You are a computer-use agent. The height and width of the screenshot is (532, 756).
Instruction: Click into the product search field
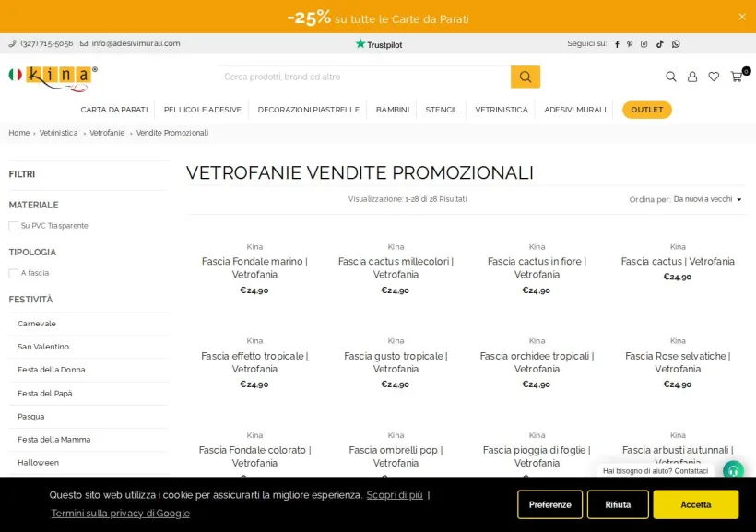(364, 77)
